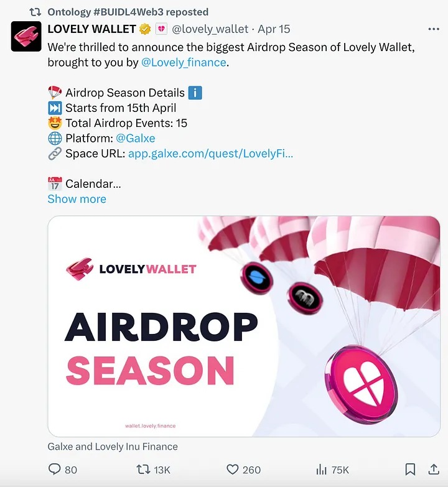Bookmark this Lovely Wallet post
This screenshot has height=487, width=448.
(410, 470)
